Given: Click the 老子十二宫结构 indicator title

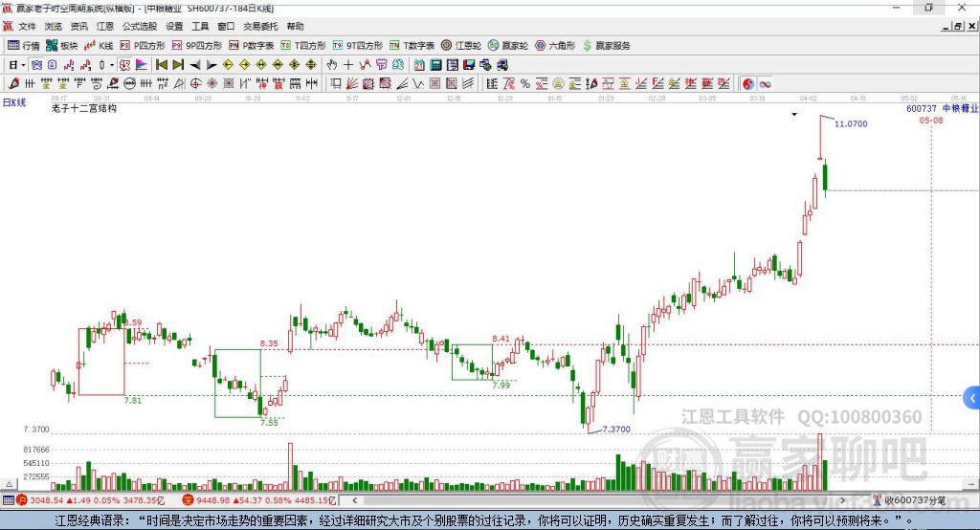Looking at the screenshot, I should (x=84, y=108).
